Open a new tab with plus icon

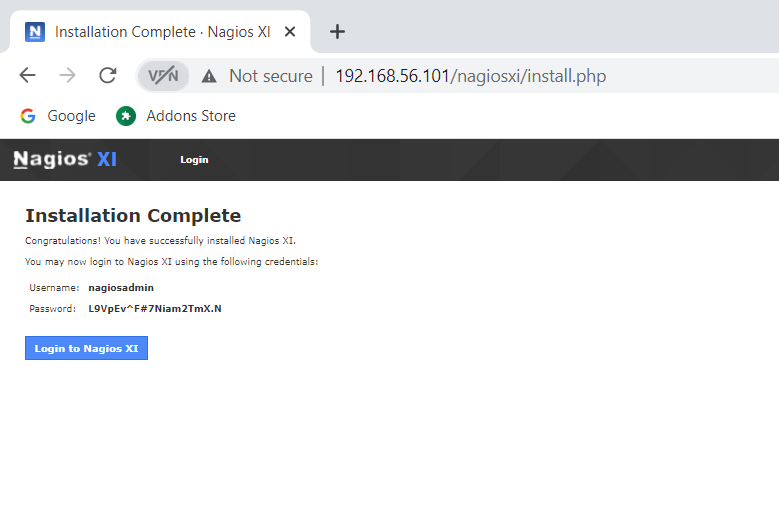pos(337,32)
